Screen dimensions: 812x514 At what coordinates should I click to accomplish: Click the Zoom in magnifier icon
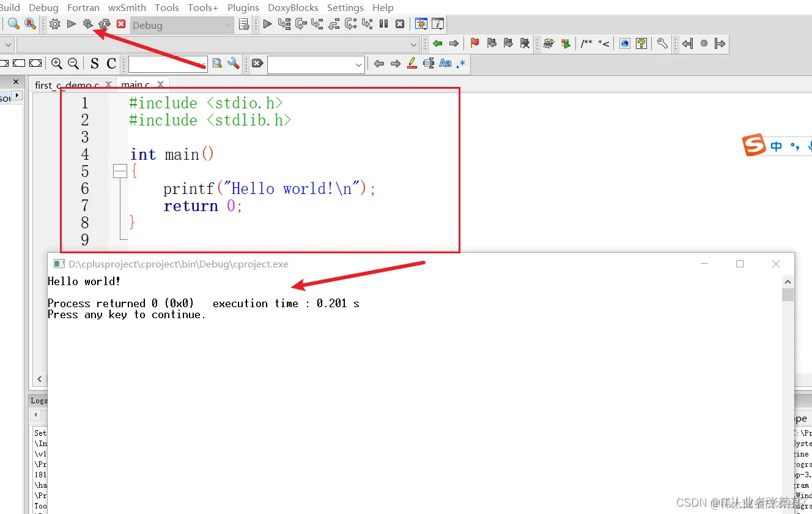tap(57, 63)
